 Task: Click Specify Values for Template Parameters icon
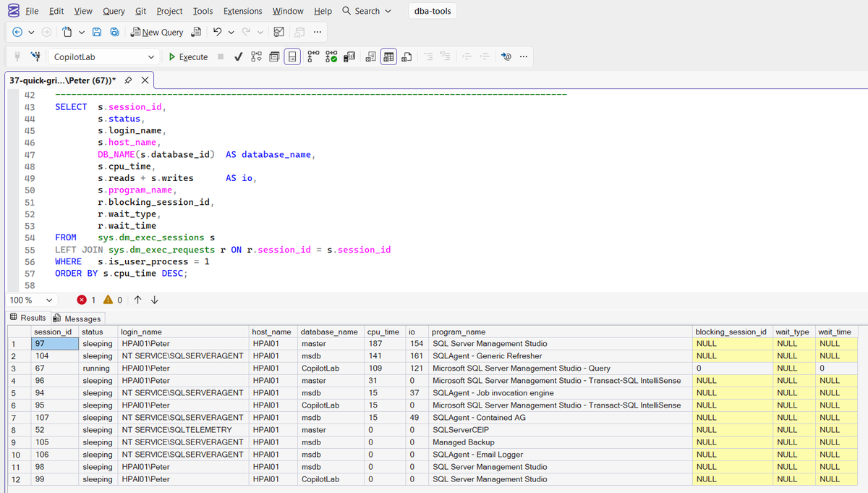[x=506, y=56]
